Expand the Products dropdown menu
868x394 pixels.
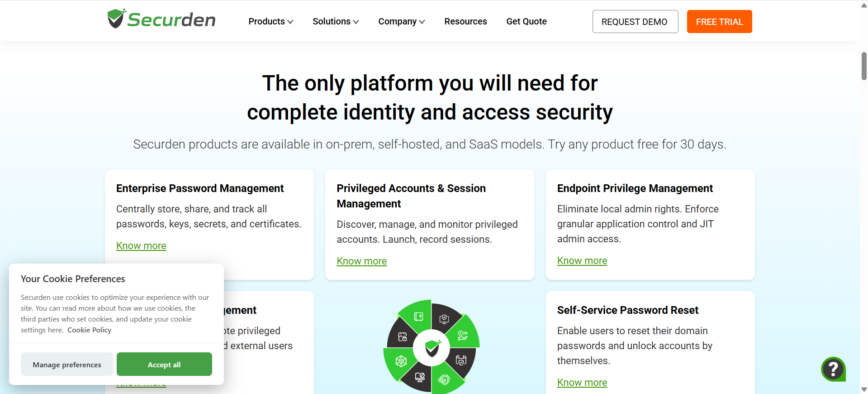pyautogui.click(x=270, y=21)
